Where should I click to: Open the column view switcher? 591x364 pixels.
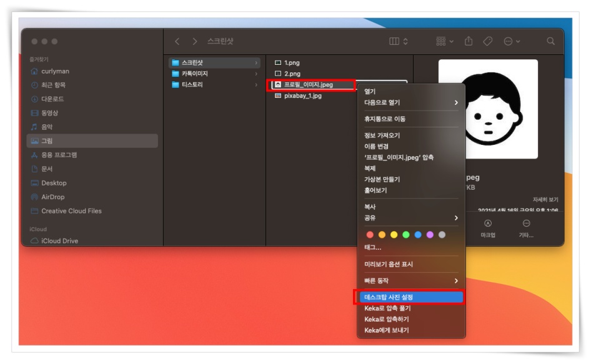(x=399, y=41)
